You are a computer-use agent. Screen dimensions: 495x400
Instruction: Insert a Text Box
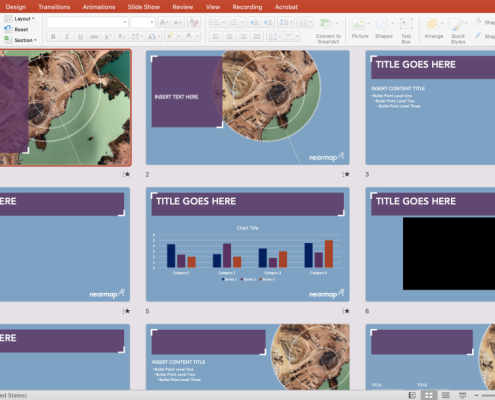pos(406,31)
